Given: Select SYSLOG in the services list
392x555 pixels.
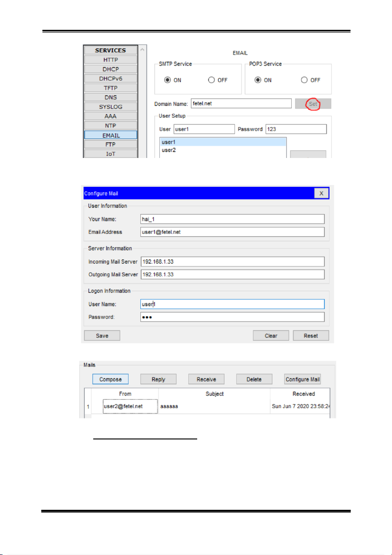Looking at the screenshot, I should [110, 107].
